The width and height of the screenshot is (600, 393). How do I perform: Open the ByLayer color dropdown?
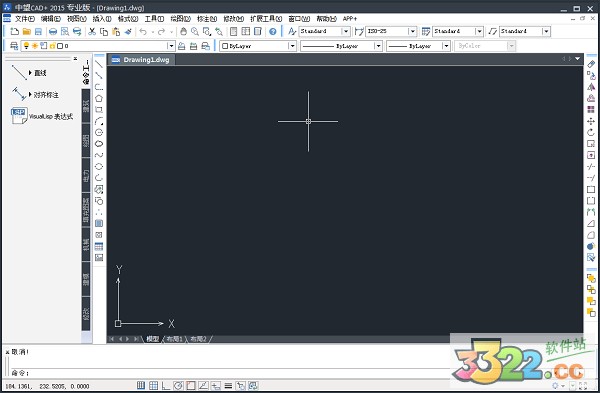(292, 46)
